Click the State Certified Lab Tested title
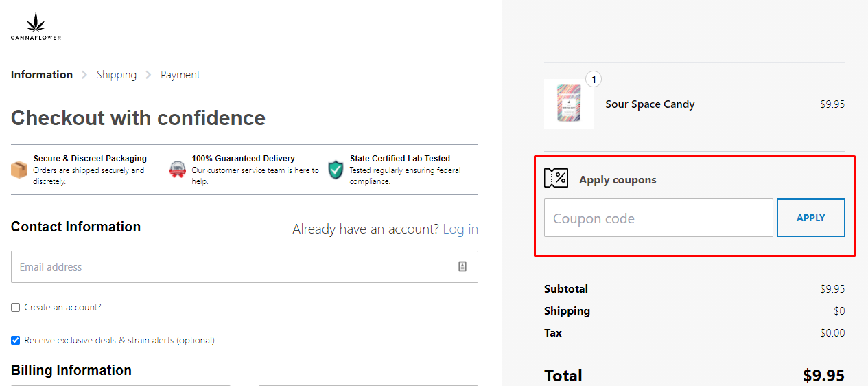Image resolution: width=868 pixels, height=386 pixels. pyautogui.click(x=399, y=159)
